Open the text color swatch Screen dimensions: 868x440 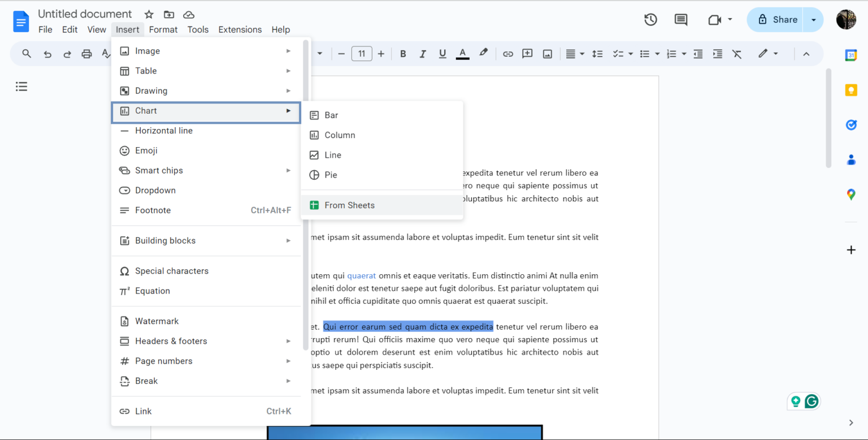click(x=462, y=54)
